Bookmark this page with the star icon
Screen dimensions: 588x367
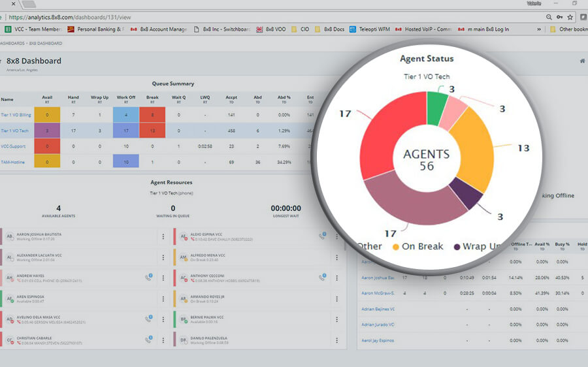pyautogui.click(x=570, y=17)
